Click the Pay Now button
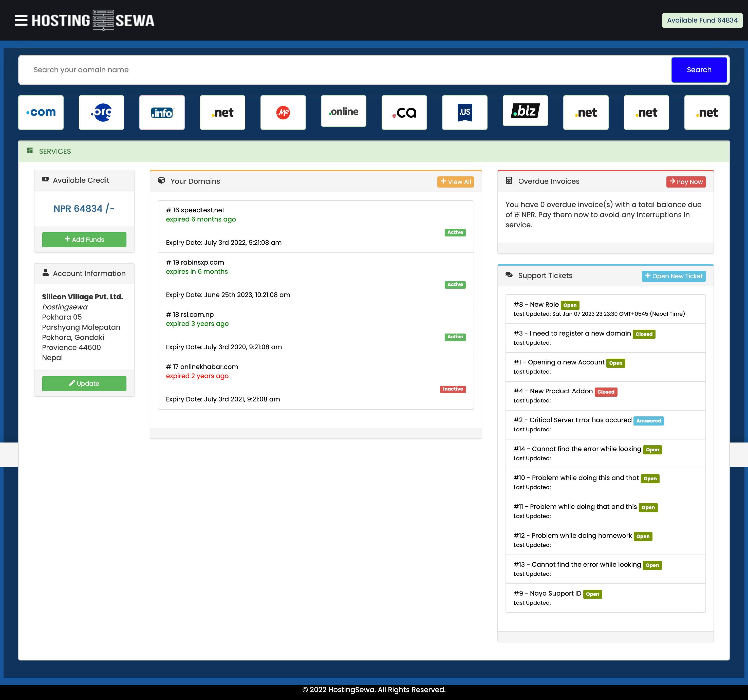 686,182
